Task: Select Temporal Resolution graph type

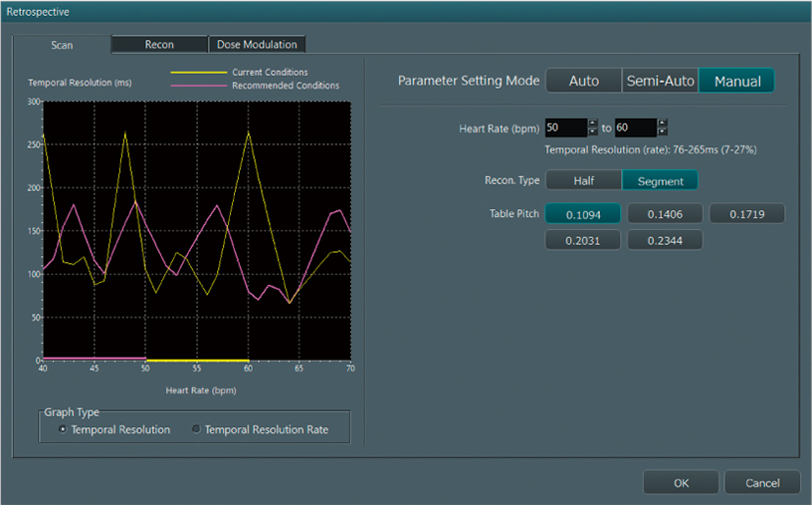Action: click(65, 429)
